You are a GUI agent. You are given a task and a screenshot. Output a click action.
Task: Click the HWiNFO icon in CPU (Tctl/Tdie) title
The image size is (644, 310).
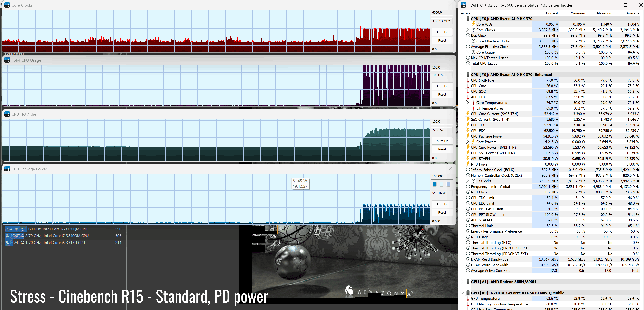click(7, 114)
